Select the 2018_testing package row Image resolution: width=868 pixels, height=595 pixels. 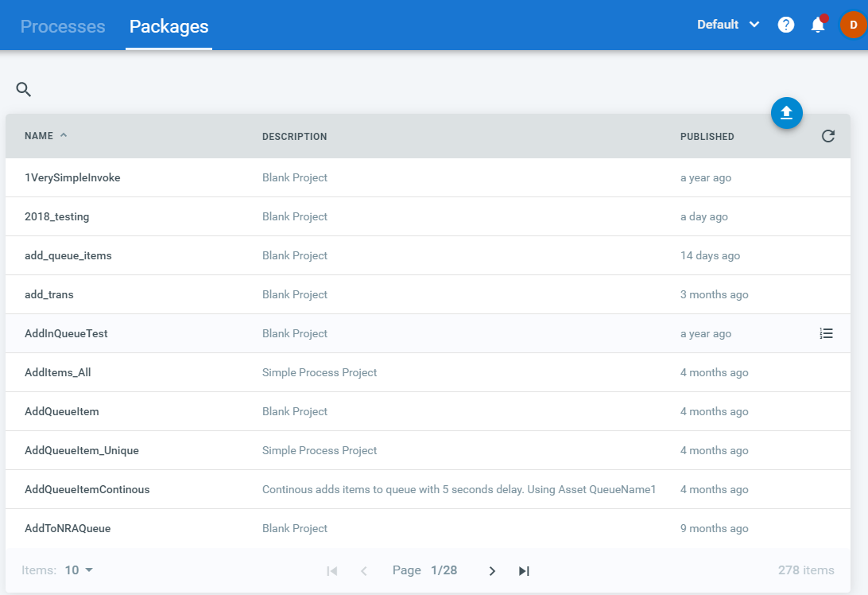click(x=57, y=216)
